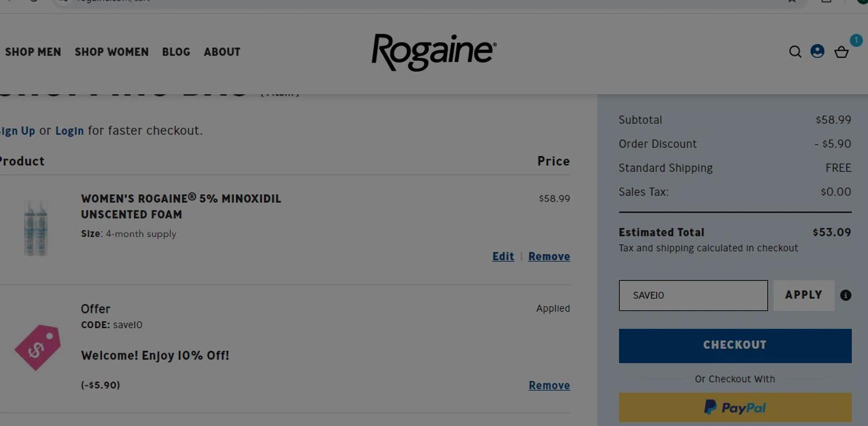Open the shopping bag icon

click(841, 52)
